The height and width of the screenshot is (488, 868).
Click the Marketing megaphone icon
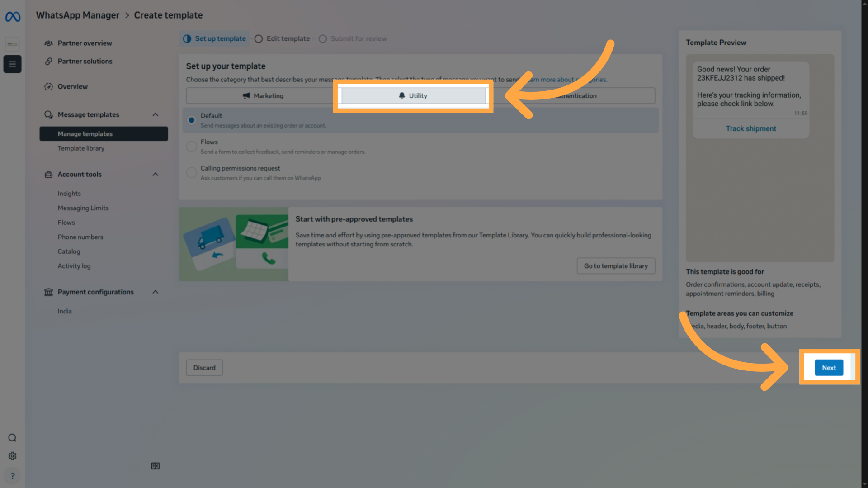(246, 96)
